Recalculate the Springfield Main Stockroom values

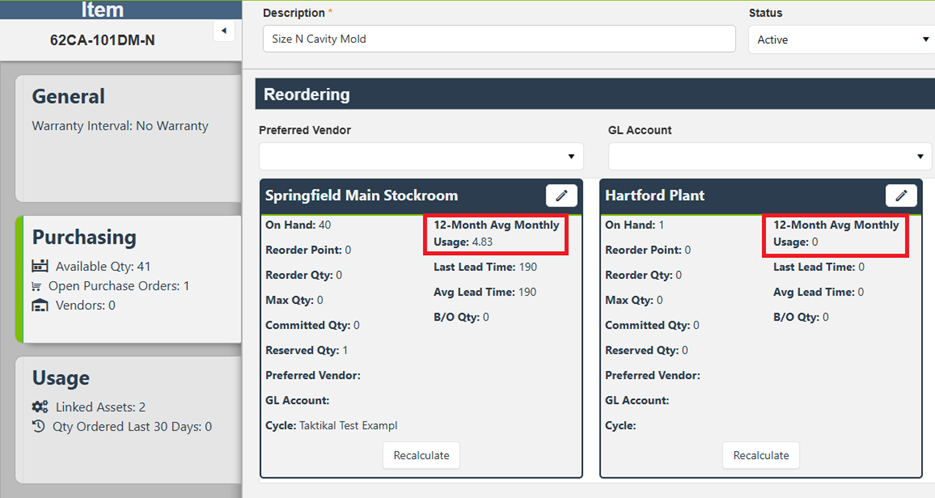[x=421, y=455]
